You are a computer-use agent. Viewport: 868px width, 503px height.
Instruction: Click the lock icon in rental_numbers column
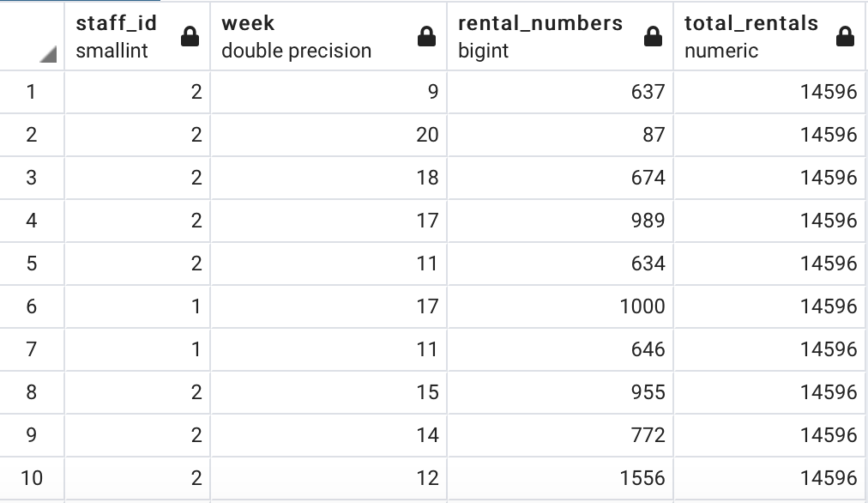654,37
